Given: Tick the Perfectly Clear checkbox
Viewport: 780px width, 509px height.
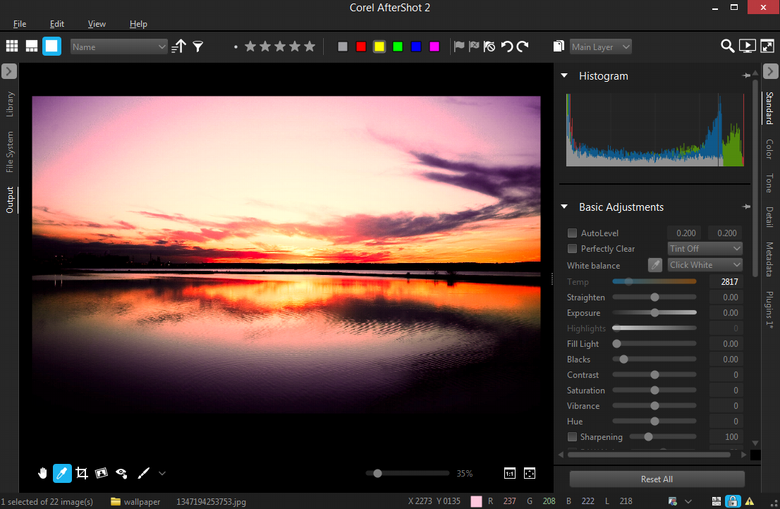Looking at the screenshot, I should (572, 249).
